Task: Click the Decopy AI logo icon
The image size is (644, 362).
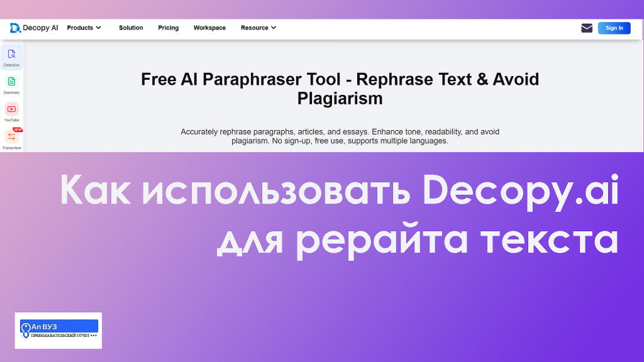Action: click(15, 28)
